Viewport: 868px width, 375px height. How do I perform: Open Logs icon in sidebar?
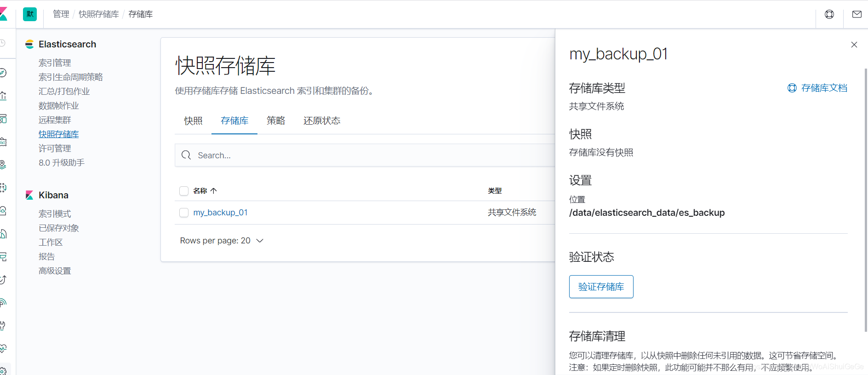[3, 234]
